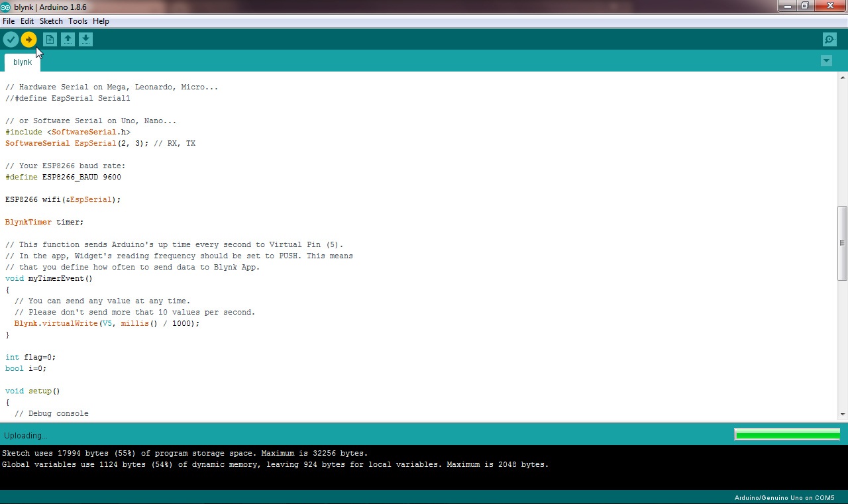The image size is (848, 504).
Task: Click '// or Software Serial on Uno' comment
Action: (91, 121)
